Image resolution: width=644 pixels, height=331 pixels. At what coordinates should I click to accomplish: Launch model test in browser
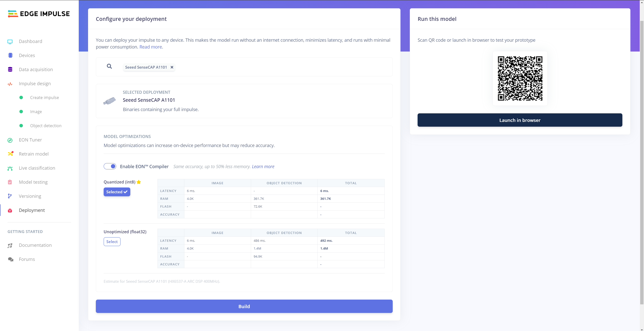tap(519, 120)
